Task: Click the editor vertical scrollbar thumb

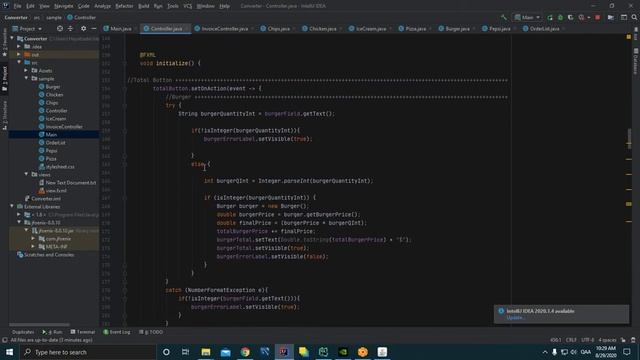Action: point(629,139)
